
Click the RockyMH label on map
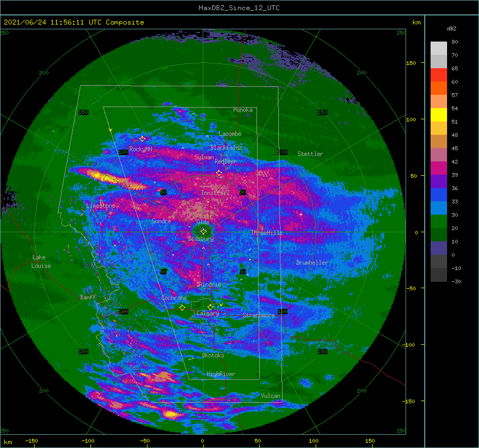(x=141, y=149)
